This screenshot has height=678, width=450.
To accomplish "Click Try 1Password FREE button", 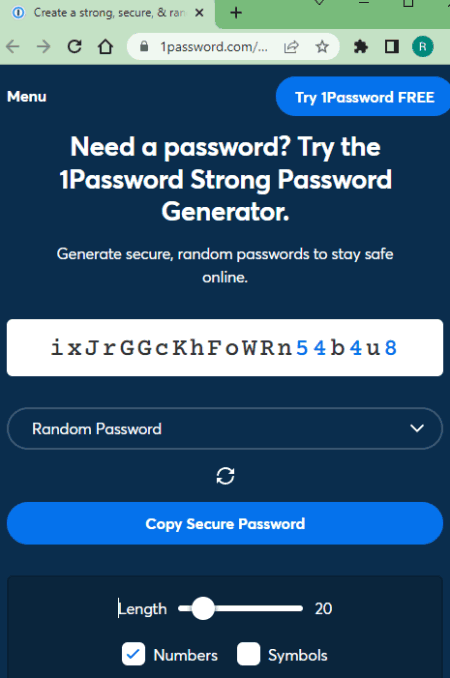I will [363, 97].
